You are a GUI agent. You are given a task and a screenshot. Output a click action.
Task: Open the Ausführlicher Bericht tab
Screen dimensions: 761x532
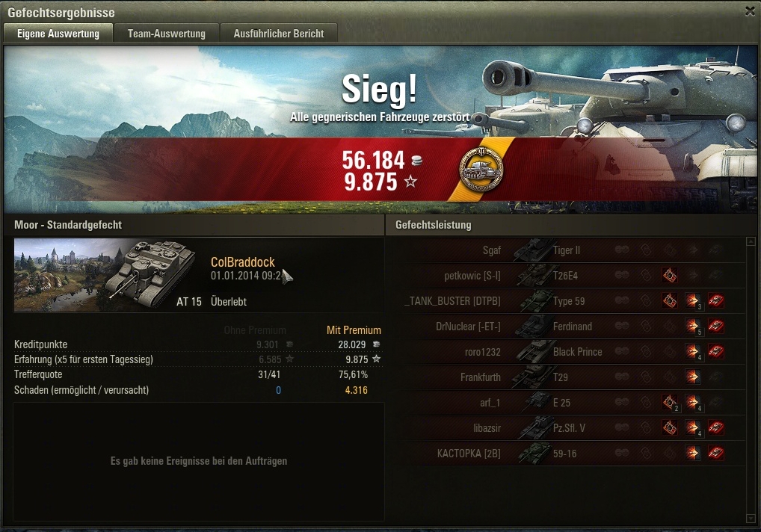point(279,34)
